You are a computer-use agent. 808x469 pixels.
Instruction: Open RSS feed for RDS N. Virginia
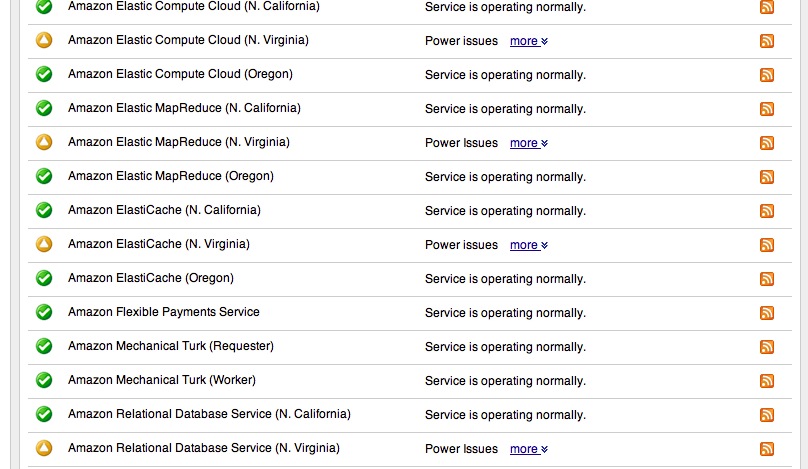coord(767,449)
